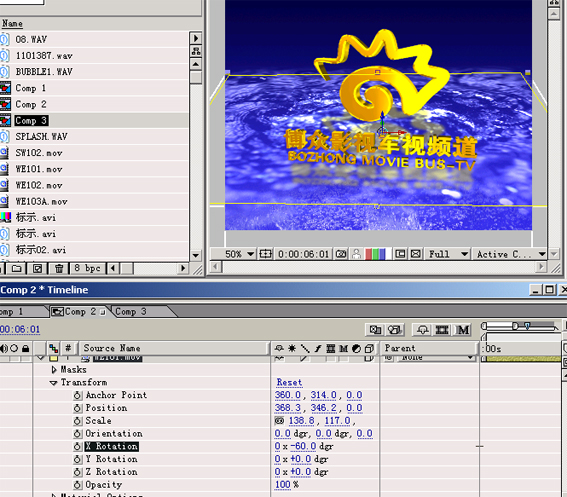Toggle the Position stopwatch
The width and height of the screenshot is (567, 497).
[77, 408]
